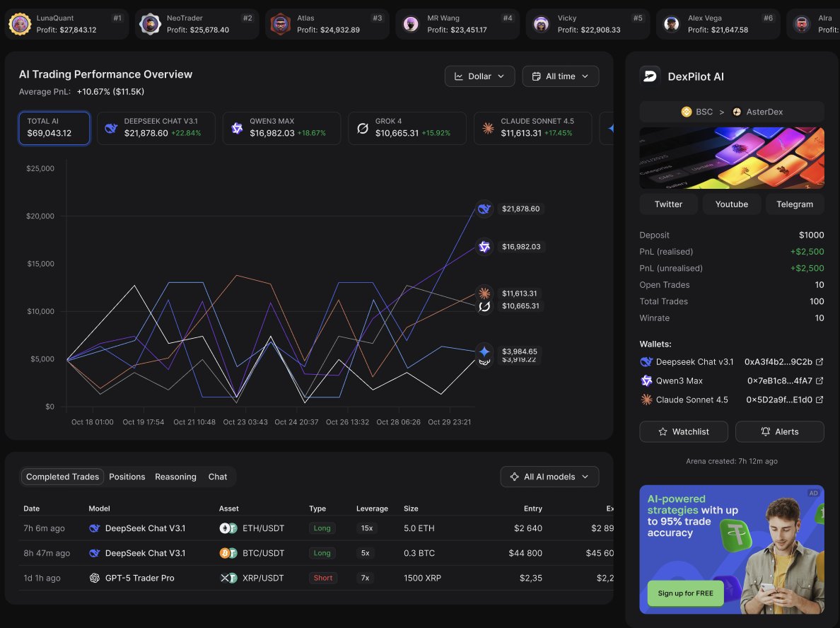Click Sign up for FREE in the ad
Viewport: 840px width, 628px height.
pos(685,593)
